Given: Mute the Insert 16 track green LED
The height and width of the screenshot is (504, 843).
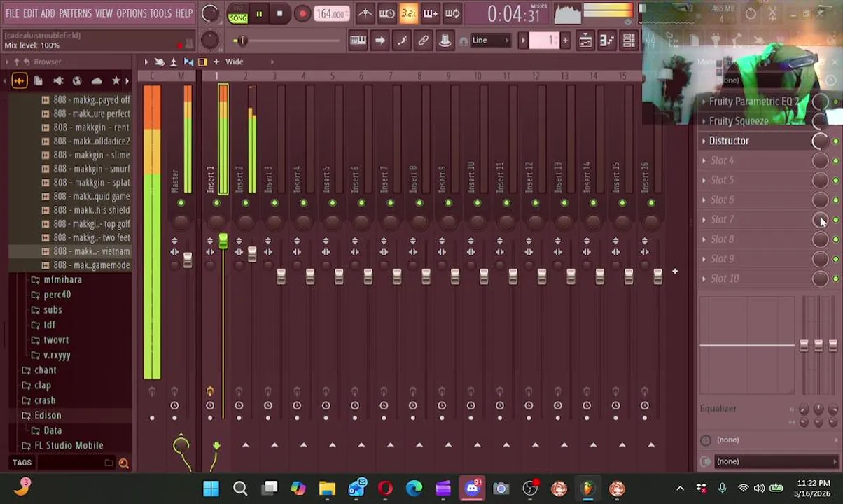Looking at the screenshot, I should click(x=651, y=203).
